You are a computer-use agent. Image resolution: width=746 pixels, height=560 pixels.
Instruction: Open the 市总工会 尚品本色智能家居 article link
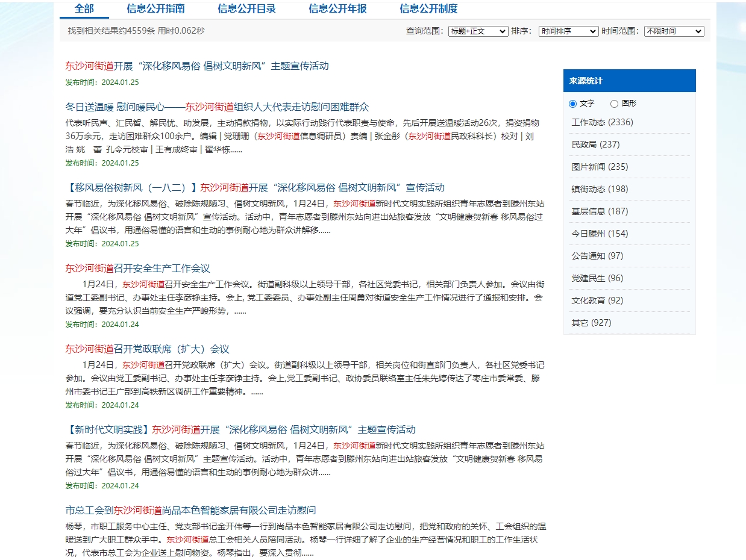tap(190, 511)
